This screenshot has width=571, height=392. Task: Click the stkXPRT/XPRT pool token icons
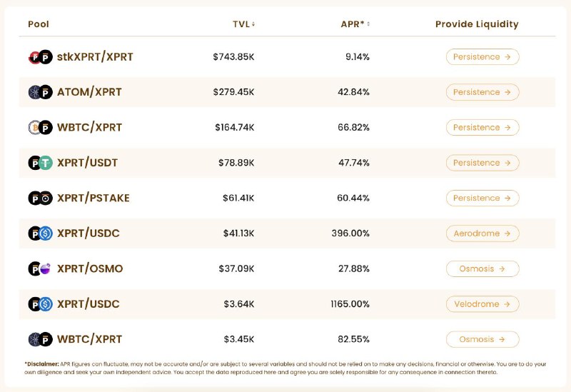[41, 57]
